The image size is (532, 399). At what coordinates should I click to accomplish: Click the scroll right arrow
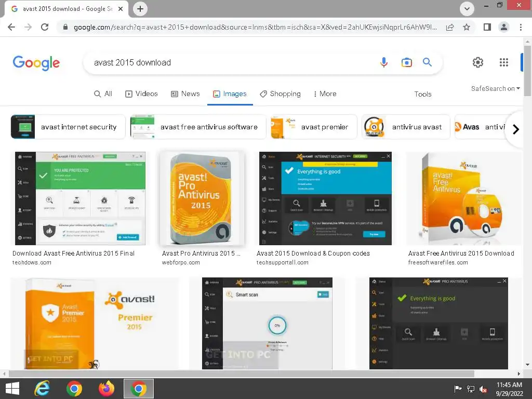(519, 374)
